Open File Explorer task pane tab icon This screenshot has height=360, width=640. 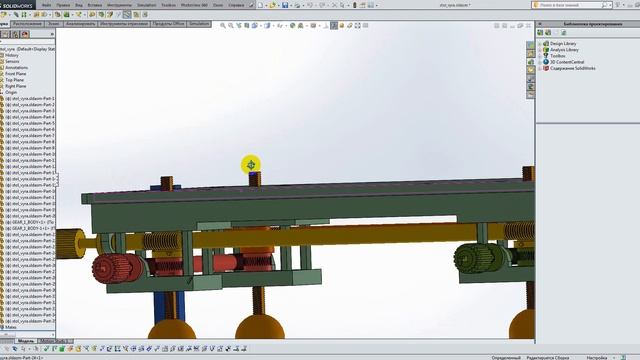530,70
